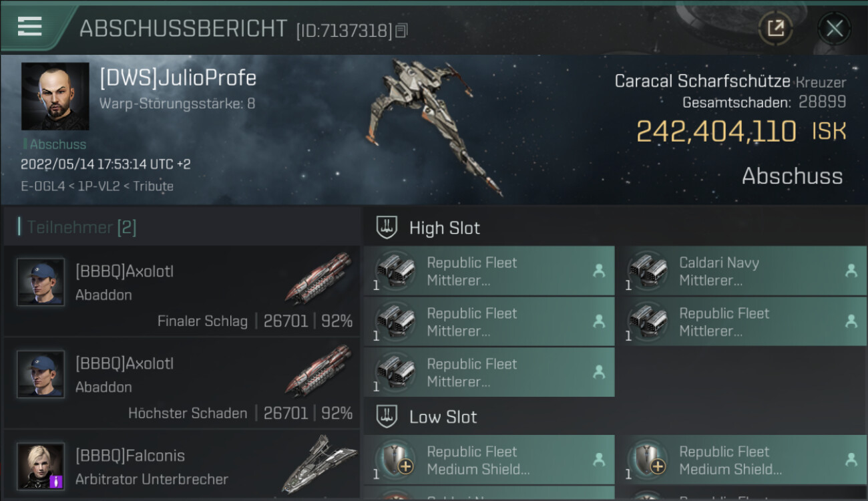This screenshot has height=501, width=868.
Task: Click the Arbitrator Unterbrecher ship icon
Action: (318, 464)
